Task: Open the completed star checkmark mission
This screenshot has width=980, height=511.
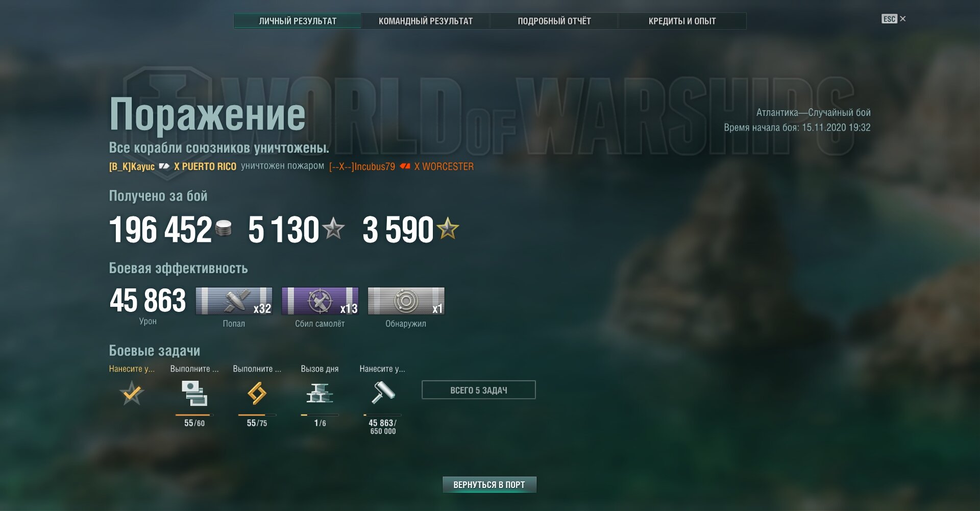Action: [x=132, y=393]
